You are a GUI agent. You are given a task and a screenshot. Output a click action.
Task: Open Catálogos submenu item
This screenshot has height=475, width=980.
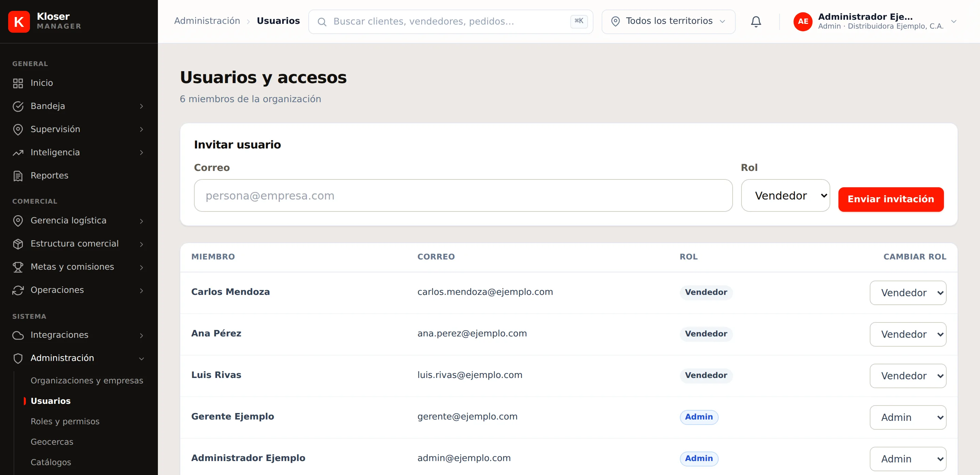pos(51,462)
